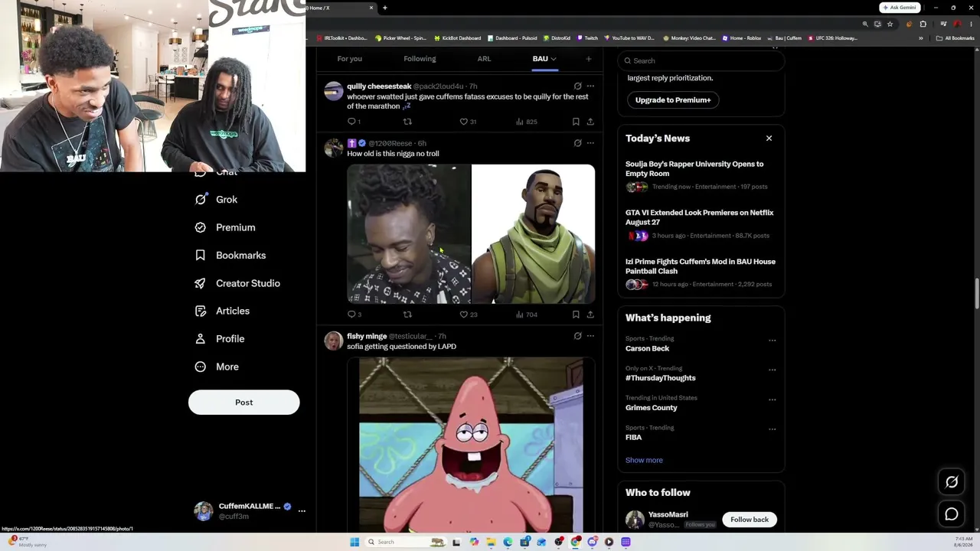
Task: Close the Today's News panel
Action: [x=769, y=139]
